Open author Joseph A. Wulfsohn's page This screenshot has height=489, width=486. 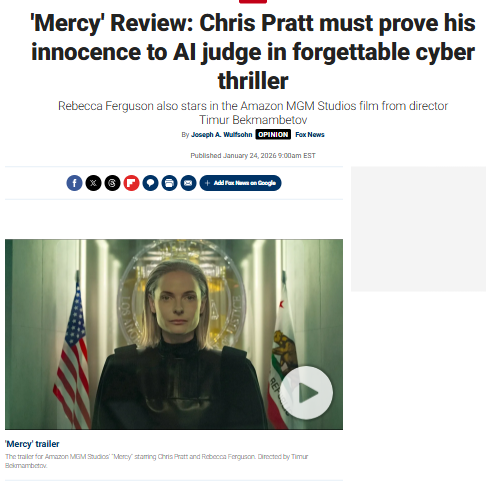point(222,135)
